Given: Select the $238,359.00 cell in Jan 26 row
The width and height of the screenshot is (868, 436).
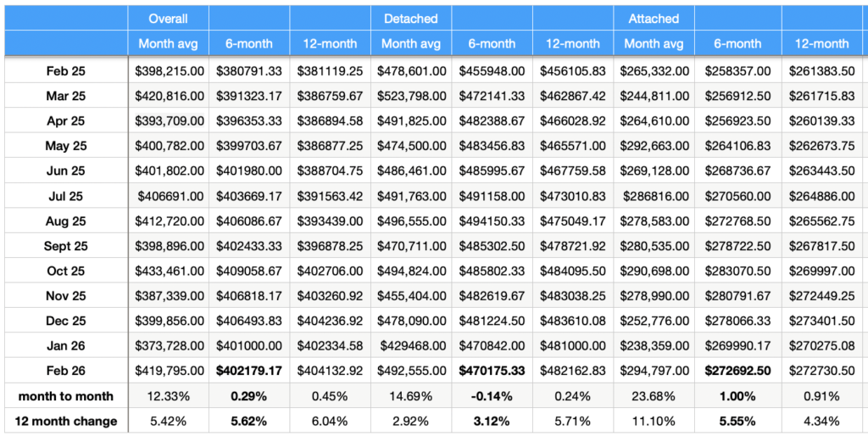Looking at the screenshot, I should [x=654, y=345].
